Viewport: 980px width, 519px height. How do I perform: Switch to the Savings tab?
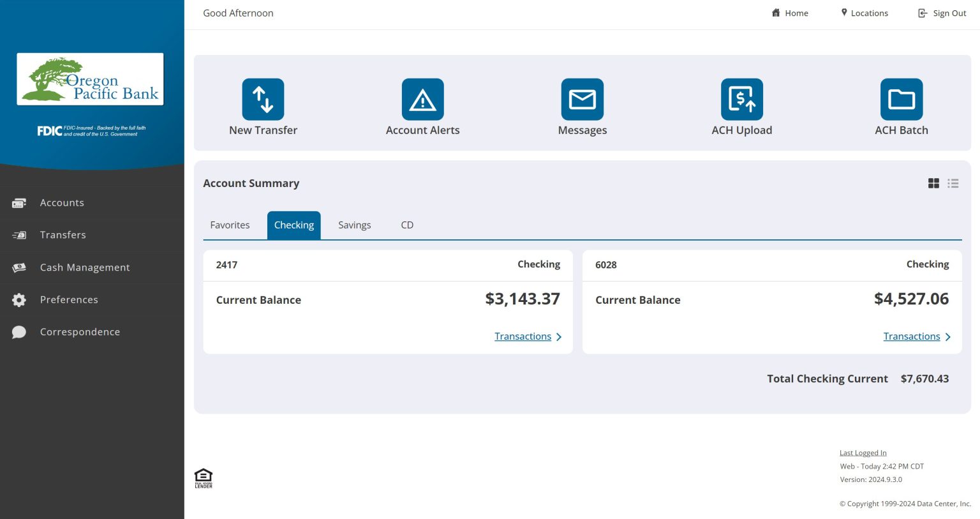click(354, 225)
